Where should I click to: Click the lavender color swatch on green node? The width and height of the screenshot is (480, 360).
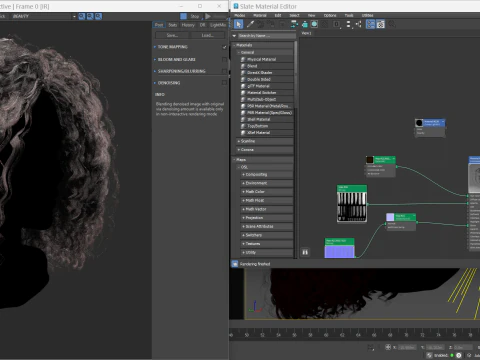[x=390, y=217]
